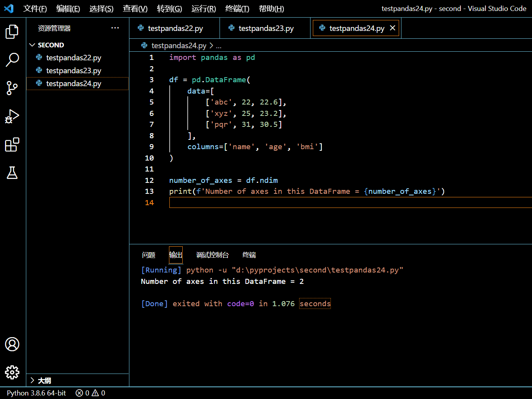This screenshot has height=399, width=532.
Task: Click the 'import pandas as pd' code line
Action: pyautogui.click(x=212, y=58)
